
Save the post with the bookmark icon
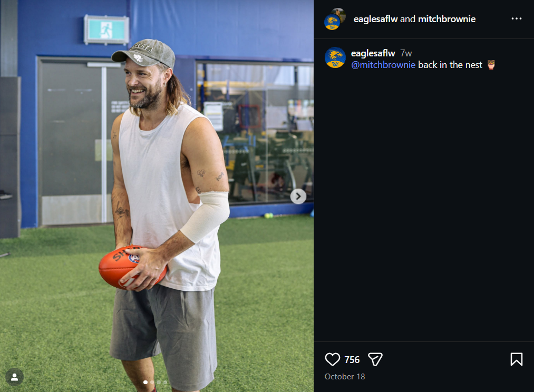tap(516, 359)
